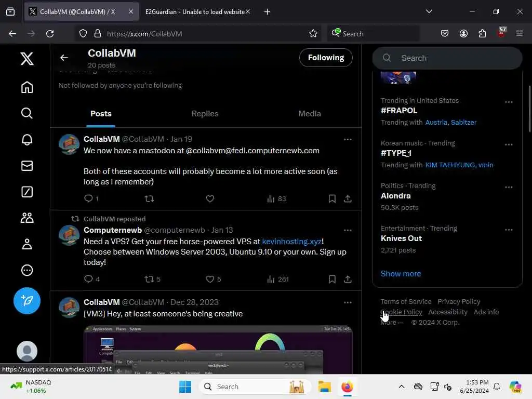Go to Home in X sidebar

click(27, 87)
